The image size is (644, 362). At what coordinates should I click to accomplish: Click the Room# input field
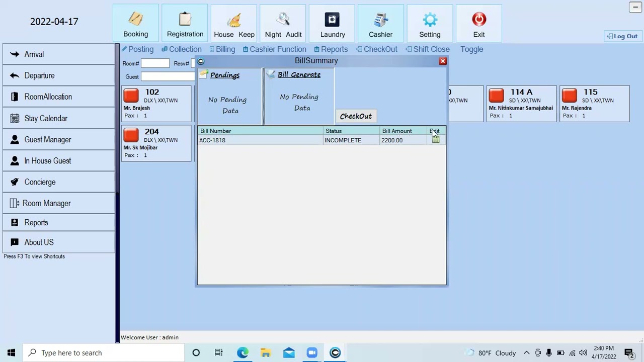[x=155, y=63]
